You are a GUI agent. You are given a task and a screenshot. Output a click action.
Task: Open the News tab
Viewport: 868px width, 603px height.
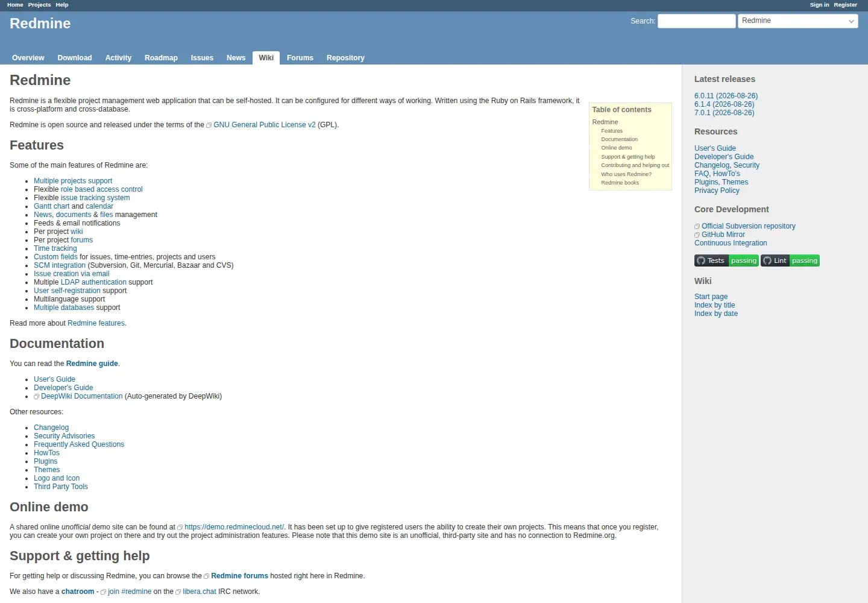[x=236, y=58]
